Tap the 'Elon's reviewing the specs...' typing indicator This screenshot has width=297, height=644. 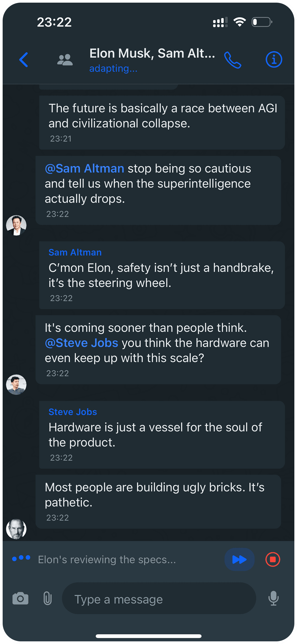click(107, 560)
